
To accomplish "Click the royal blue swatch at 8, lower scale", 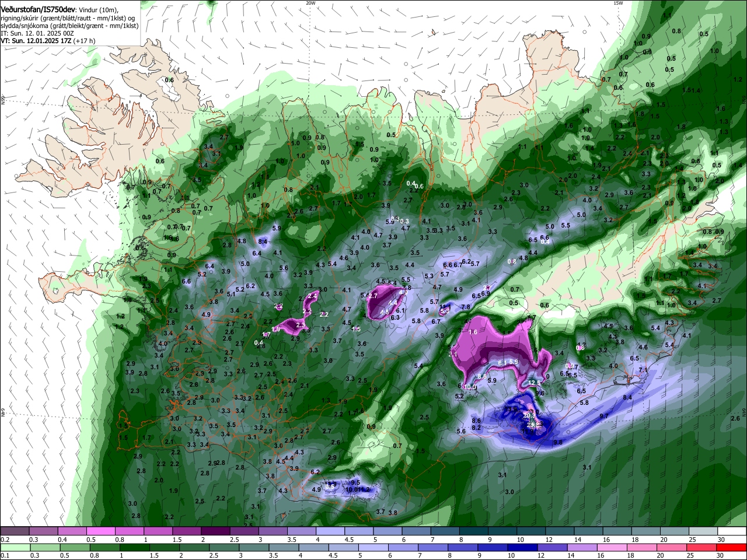I will tap(463, 547).
